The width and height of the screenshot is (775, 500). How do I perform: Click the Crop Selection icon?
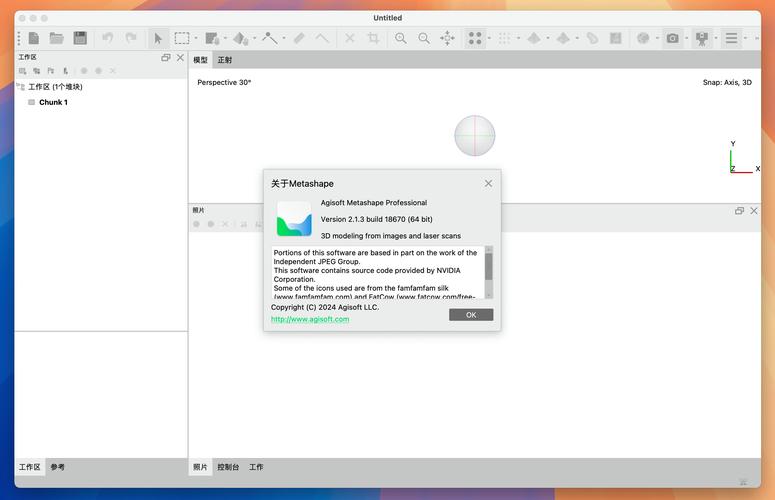pos(373,38)
